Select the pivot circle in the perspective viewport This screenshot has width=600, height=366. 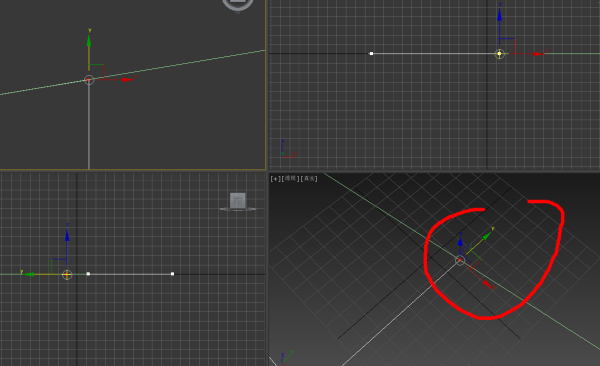[x=460, y=260]
